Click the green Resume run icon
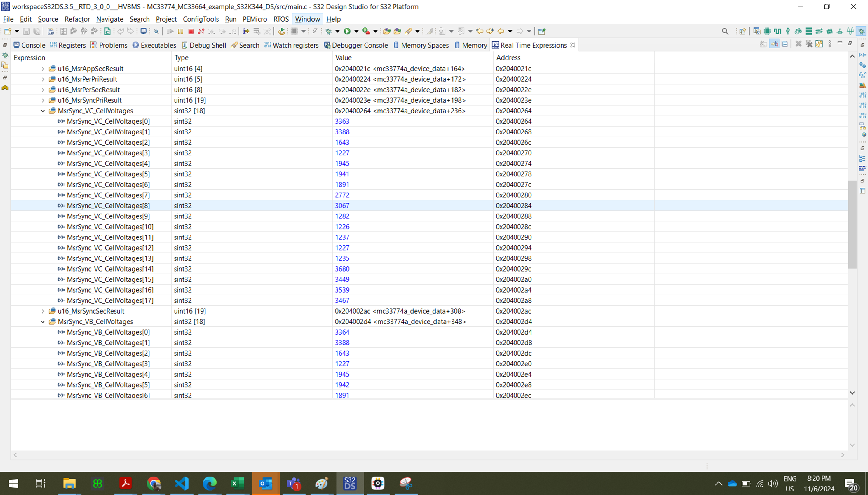The height and width of the screenshot is (495, 868). [348, 31]
